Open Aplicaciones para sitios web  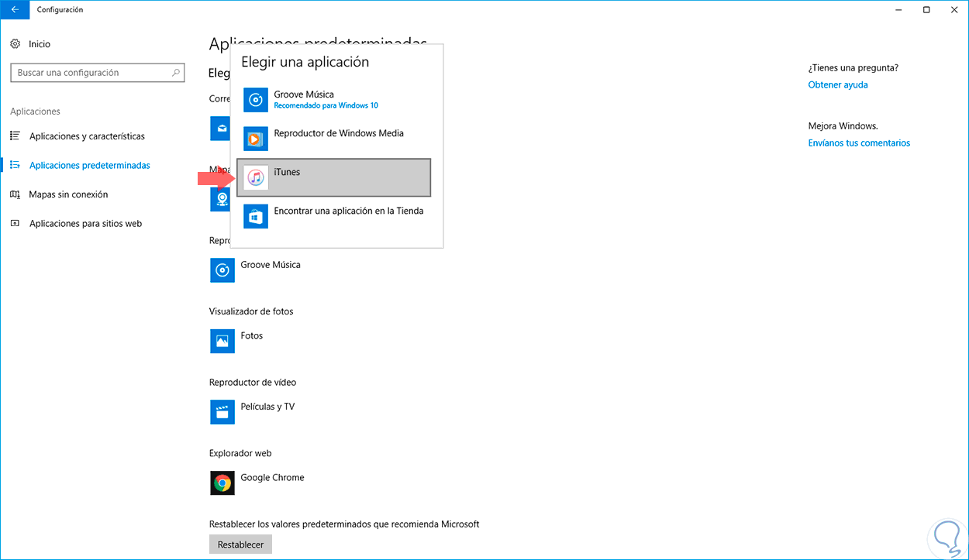85,224
